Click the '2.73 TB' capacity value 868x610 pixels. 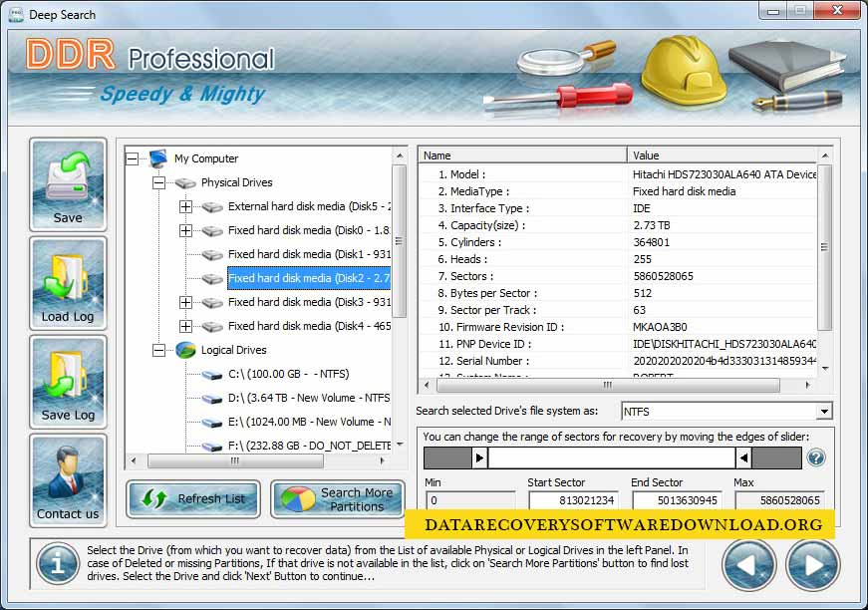652,225
